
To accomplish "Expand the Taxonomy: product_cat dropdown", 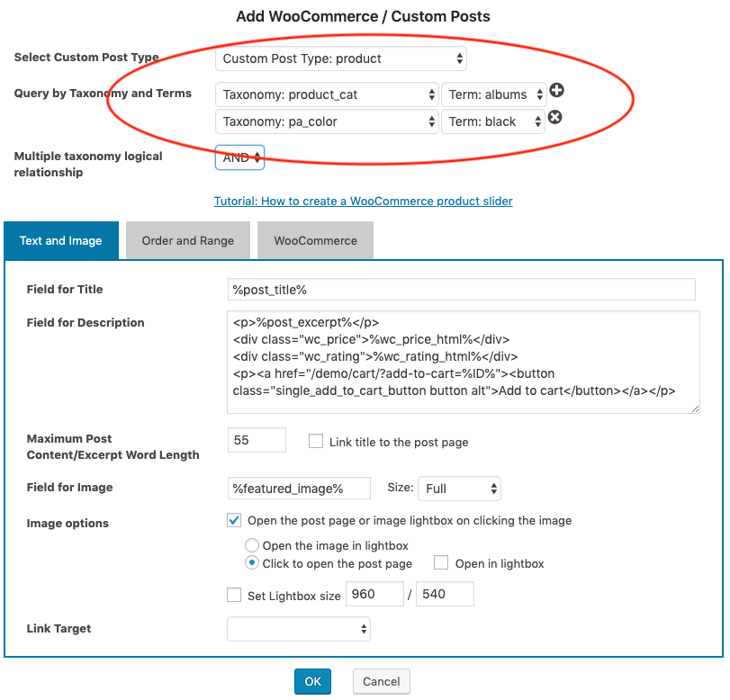I will 327,94.
